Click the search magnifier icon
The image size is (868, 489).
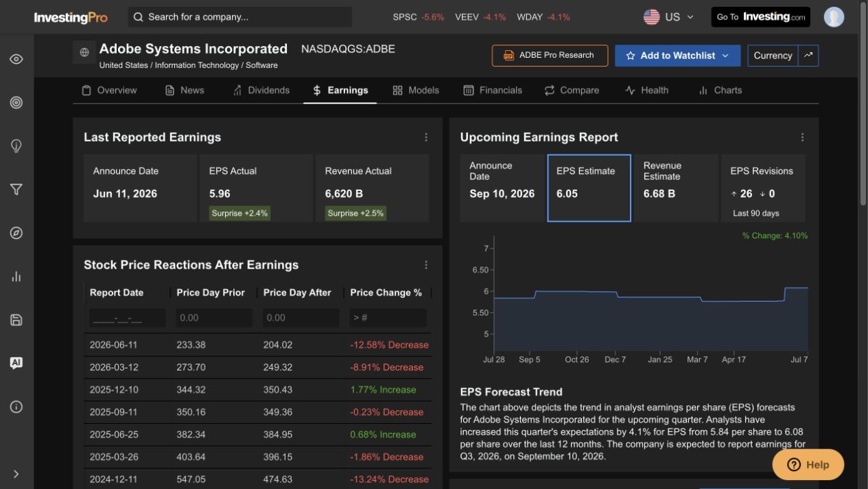pyautogui.click(x=138, y=17)
